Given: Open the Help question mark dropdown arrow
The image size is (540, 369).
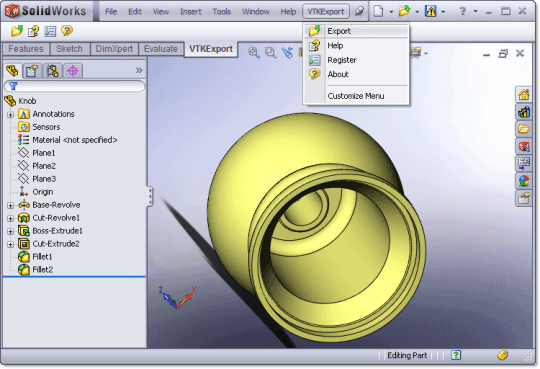Looking at the screenshot, I should pyautogui.click(x=476, y=11).
